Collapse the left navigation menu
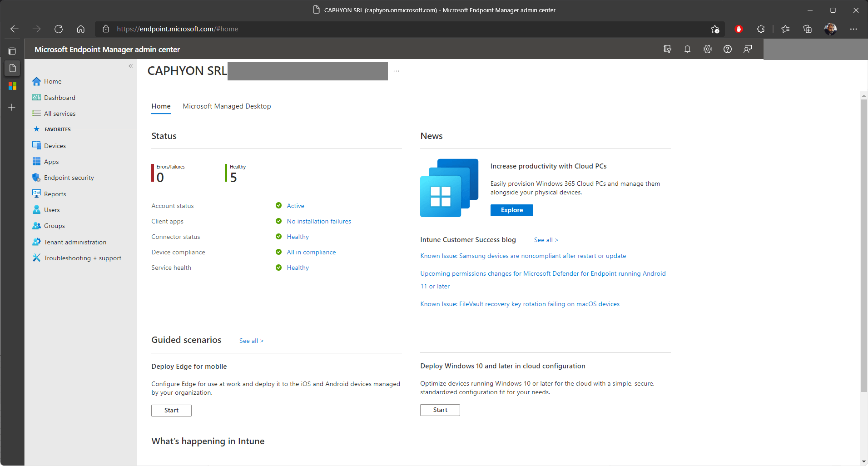This screenshot has height=466, width=868. click(130, 66)
